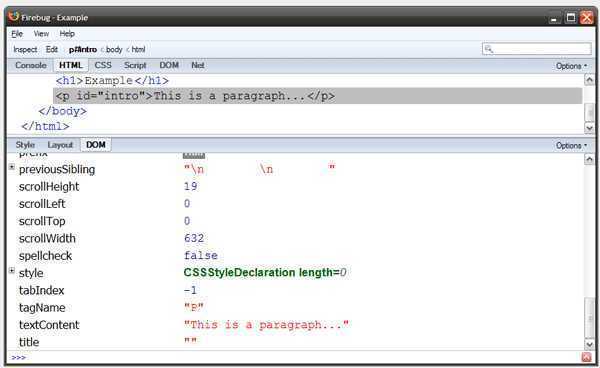Click the closing html tag
600x368 pixels.
46,126
